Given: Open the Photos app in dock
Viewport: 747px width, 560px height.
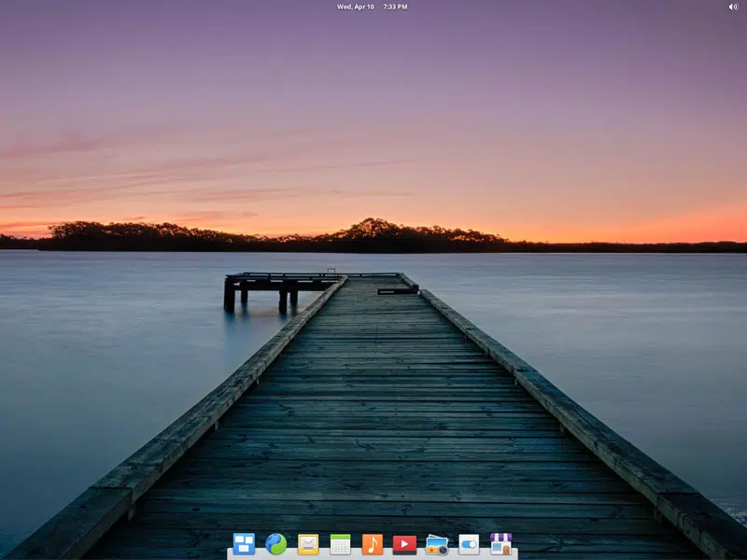Looking at the screenshot, I should coord(437,545).
